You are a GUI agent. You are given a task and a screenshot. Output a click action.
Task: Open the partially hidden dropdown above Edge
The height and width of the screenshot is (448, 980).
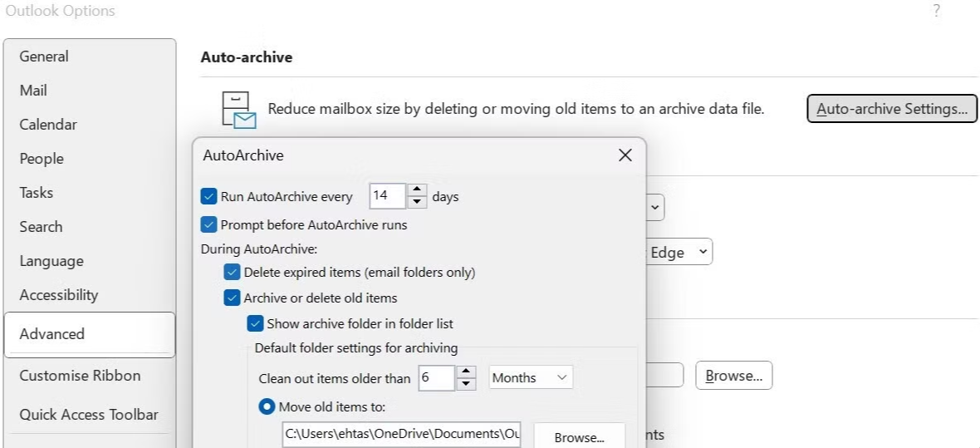(654, 207)
